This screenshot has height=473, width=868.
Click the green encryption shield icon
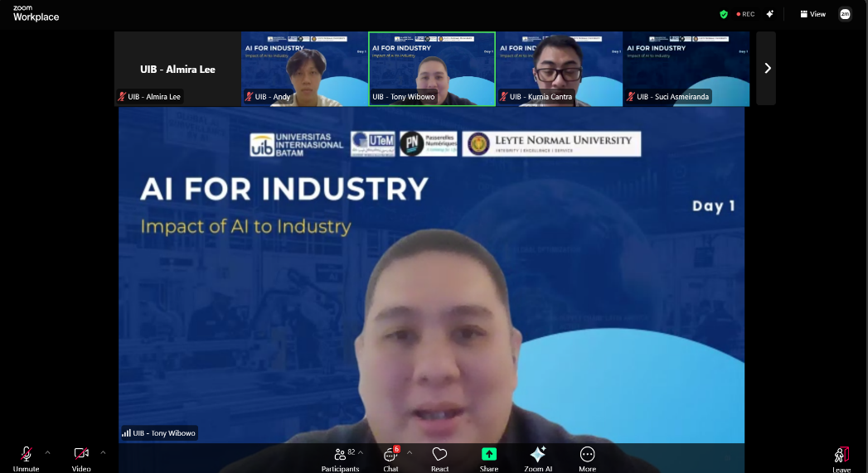click(724, 14)
